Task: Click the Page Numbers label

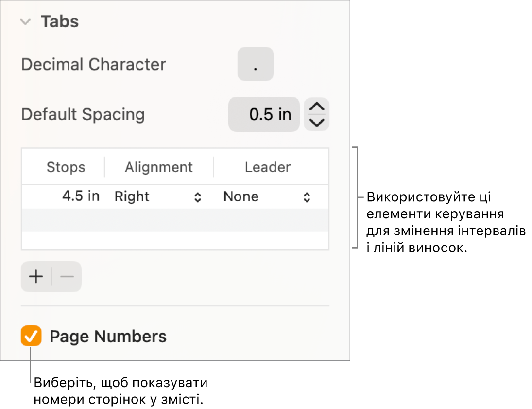Action: pyautogui.click(x=108, y=337)
